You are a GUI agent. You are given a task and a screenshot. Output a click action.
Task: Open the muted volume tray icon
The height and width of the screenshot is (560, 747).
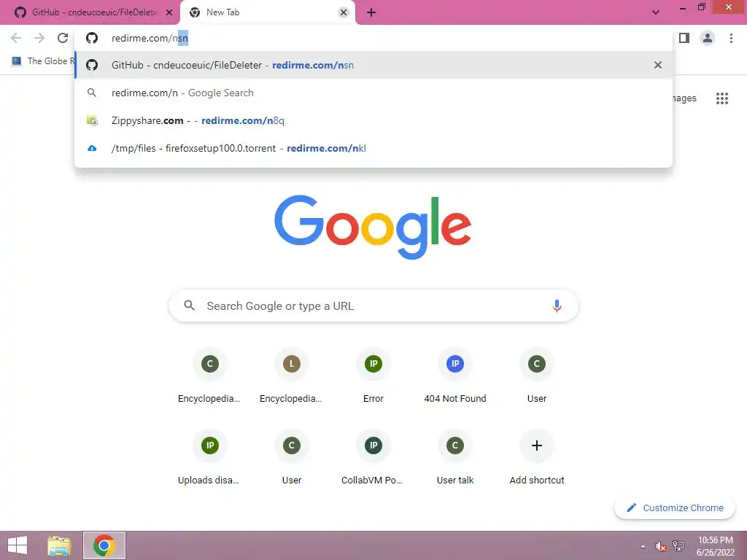(660, 545)
